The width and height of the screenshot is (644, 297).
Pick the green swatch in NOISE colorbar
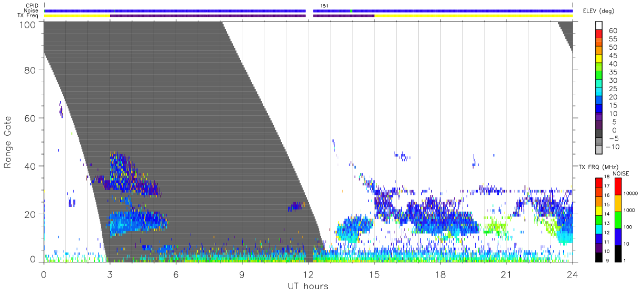(x=618, y=220)
